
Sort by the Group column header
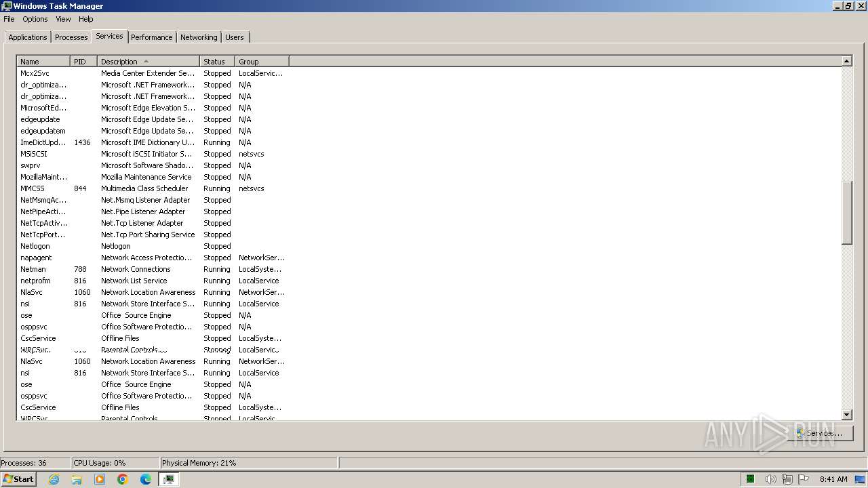click(x=262, y=62)
